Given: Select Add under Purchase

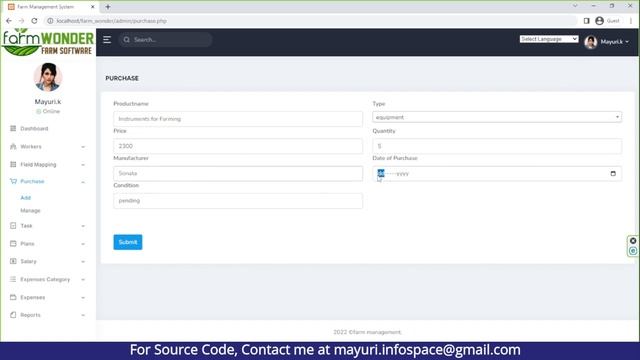Looking at the screenshot, I should [x=26, y=198].
